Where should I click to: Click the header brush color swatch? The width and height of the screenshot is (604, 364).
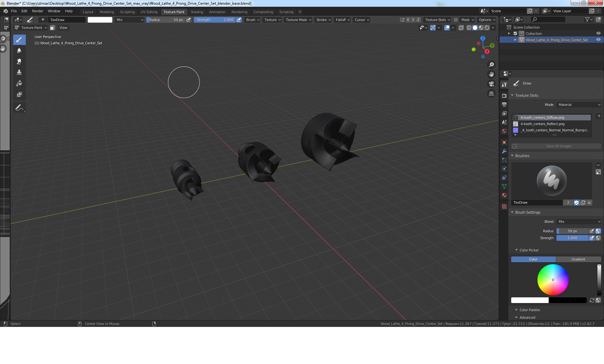tap(100, 20)
